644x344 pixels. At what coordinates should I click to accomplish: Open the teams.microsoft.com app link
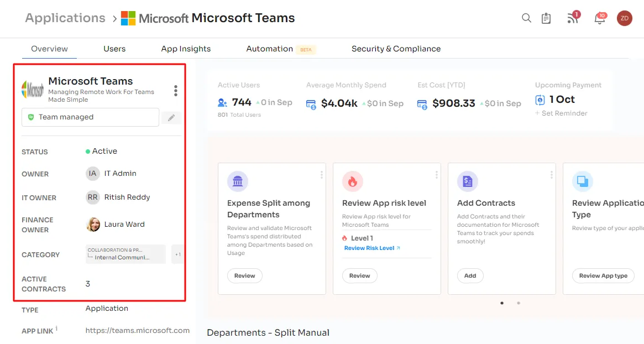138,330
